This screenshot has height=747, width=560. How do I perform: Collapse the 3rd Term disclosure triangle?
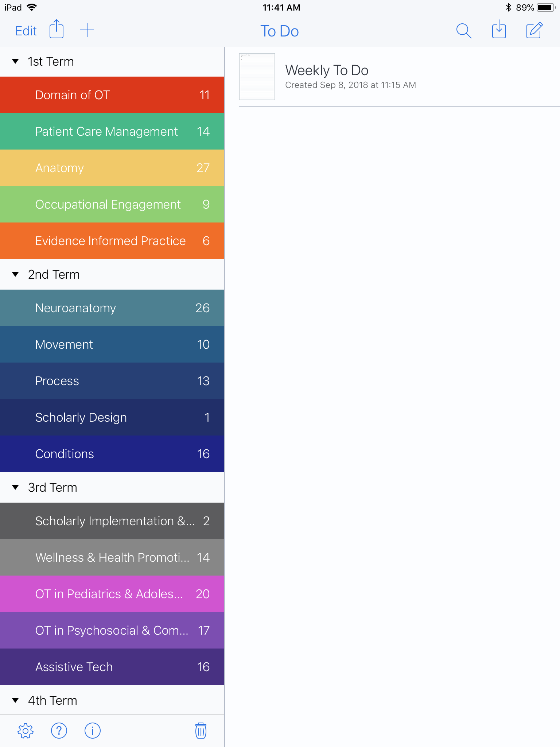point(15,487)
